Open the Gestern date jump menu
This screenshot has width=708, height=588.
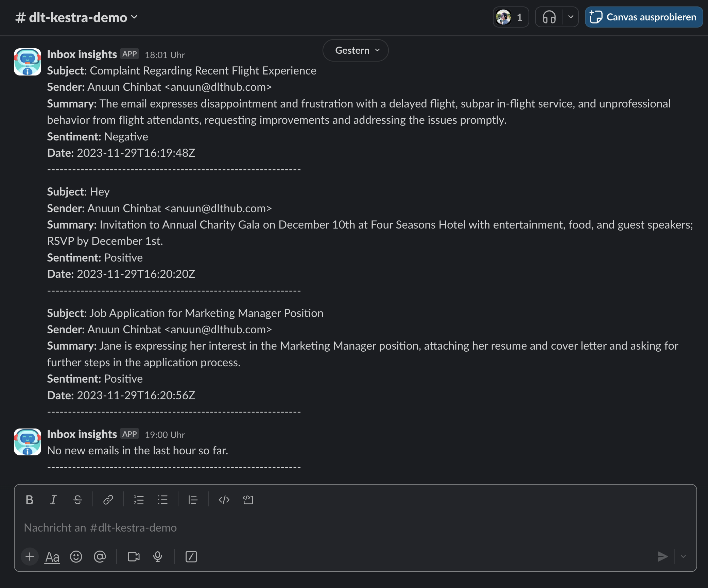(x=355, y=50)
